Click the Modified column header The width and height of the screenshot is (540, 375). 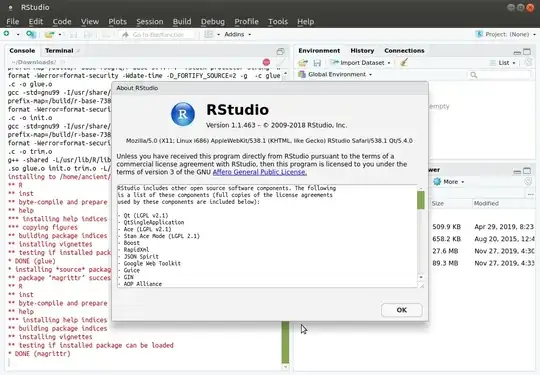(x=486, y=204)
